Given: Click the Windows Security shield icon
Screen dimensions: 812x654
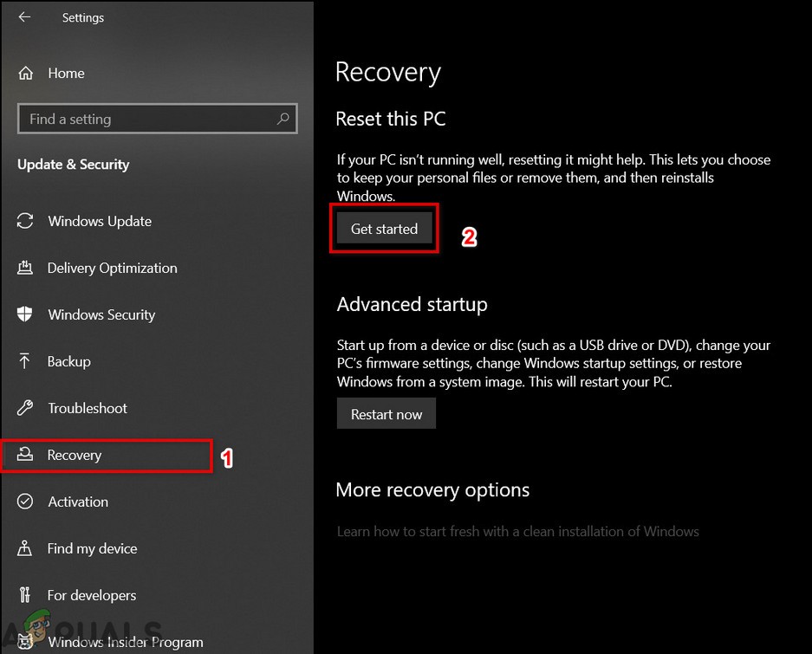Looking at the screenshot, I should 25,314.
